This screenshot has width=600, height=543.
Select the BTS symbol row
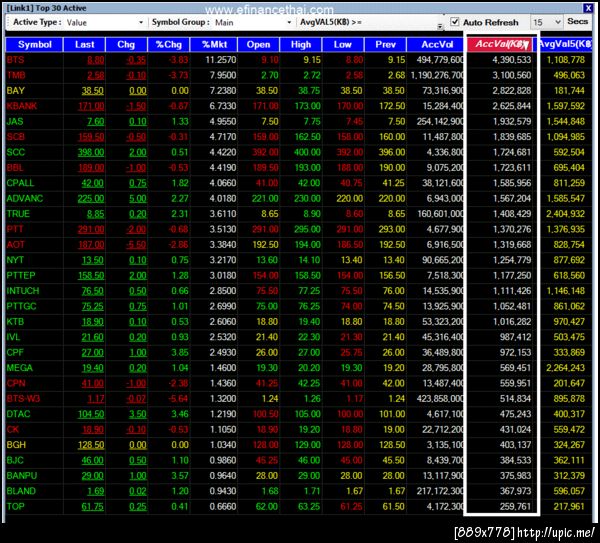[298, 60]
